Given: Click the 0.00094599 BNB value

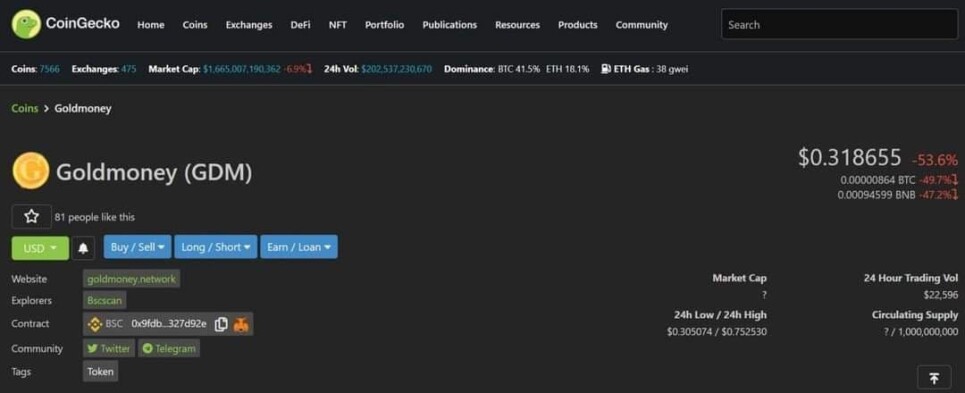Looking at the screenshot, I should pos(876,195).
